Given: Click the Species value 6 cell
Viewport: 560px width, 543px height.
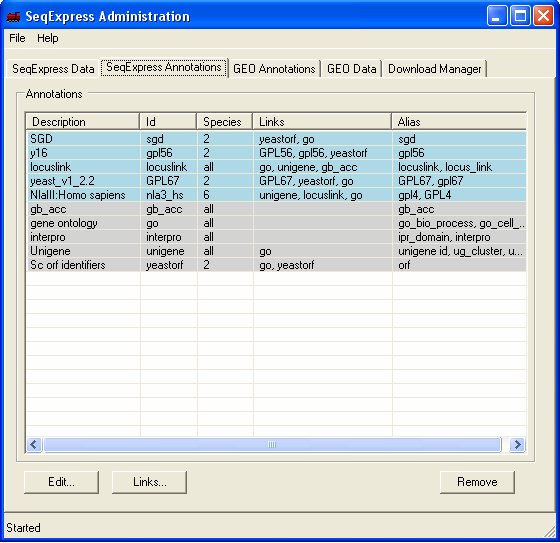Looking at the screenshot, I should click(x=225, y=195).
